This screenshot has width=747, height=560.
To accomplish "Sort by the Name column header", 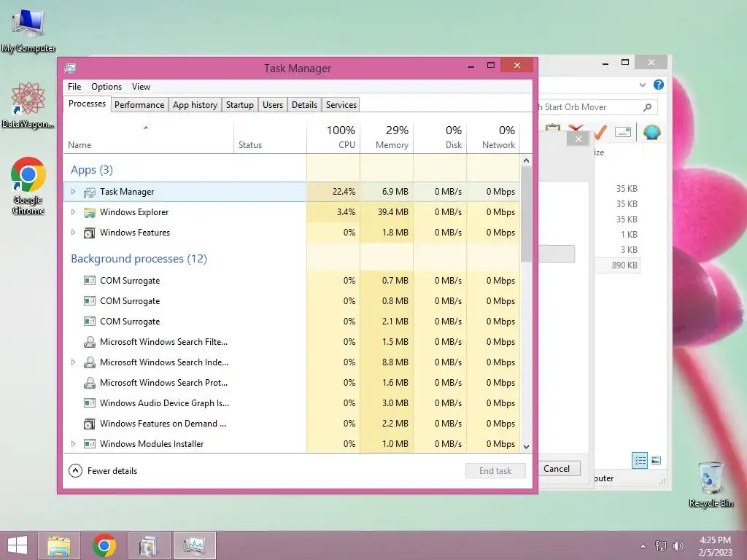I will pyautogui.click(x=148, y=137).
